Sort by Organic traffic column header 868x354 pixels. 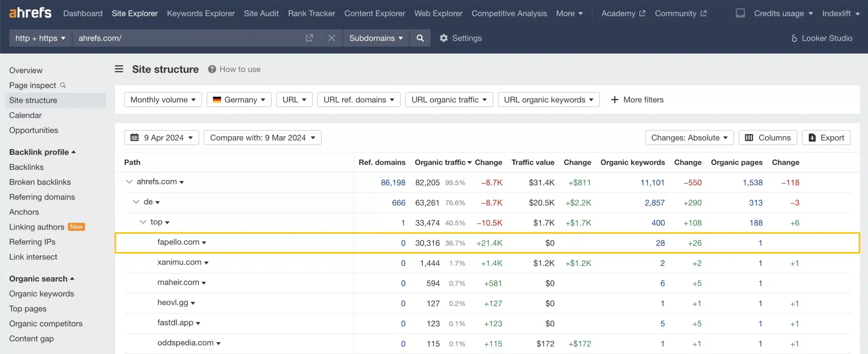[443, 162]
